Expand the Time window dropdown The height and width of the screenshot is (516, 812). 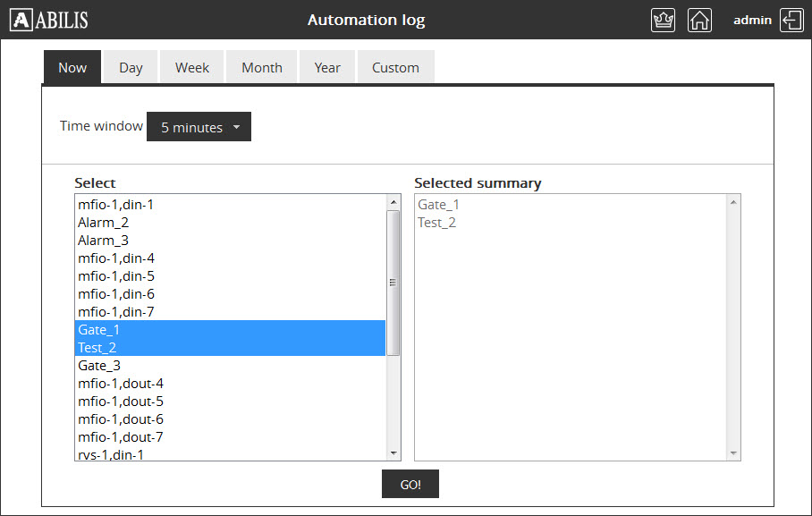pyautogui.click(x=199, y=127)
